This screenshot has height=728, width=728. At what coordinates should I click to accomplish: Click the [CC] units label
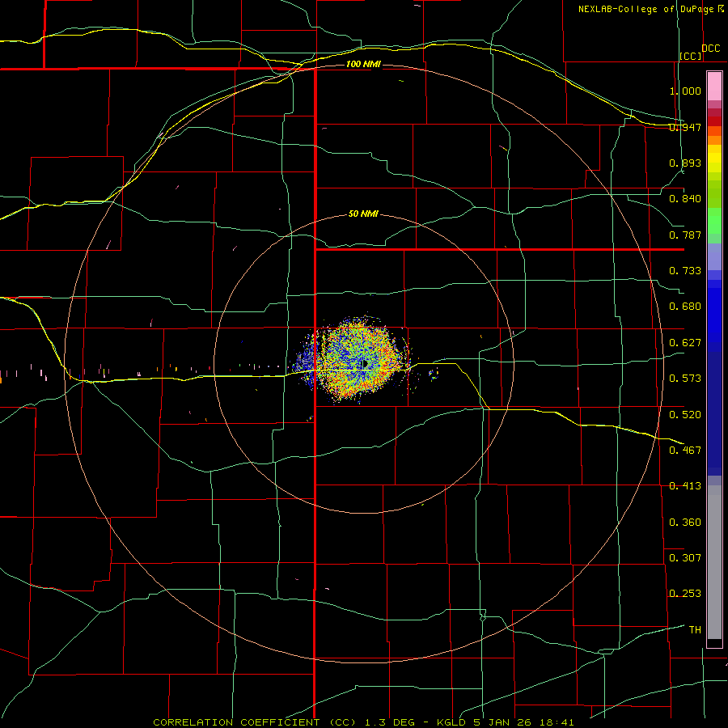point(691,56)
